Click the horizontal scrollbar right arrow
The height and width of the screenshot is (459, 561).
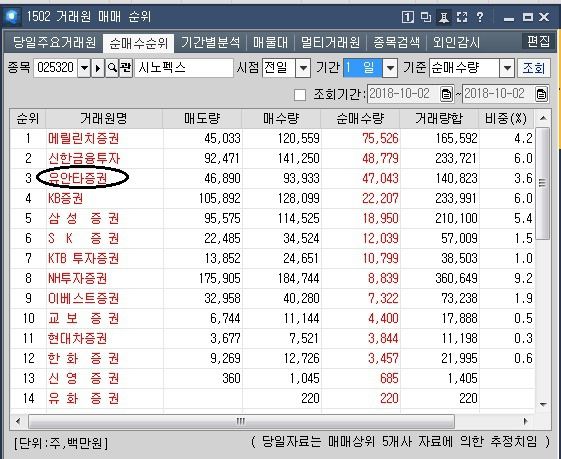click(526, 421)
